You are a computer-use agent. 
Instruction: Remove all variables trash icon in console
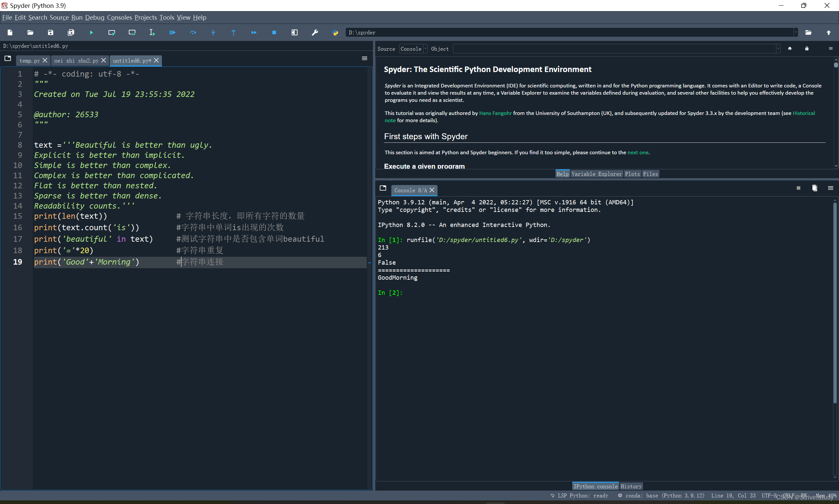click(814, 188)
